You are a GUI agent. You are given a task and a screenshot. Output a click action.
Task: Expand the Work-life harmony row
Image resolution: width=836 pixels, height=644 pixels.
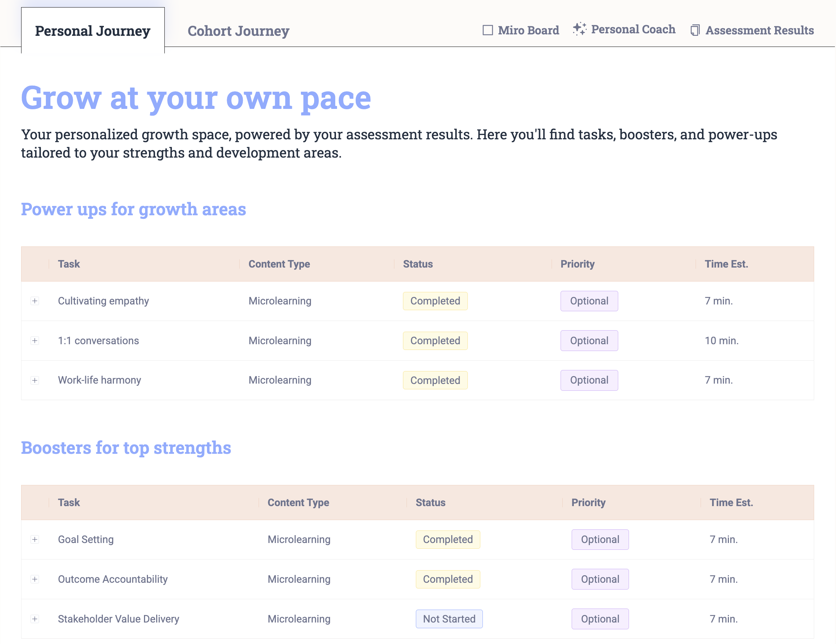point(35,380)
